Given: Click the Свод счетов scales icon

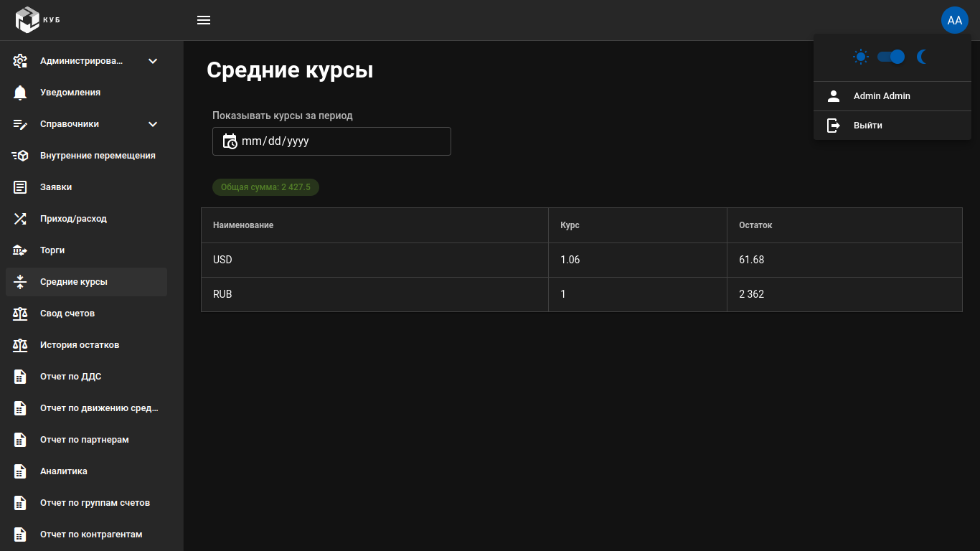Looking at the screenshot, I should (x=20, y=314).
